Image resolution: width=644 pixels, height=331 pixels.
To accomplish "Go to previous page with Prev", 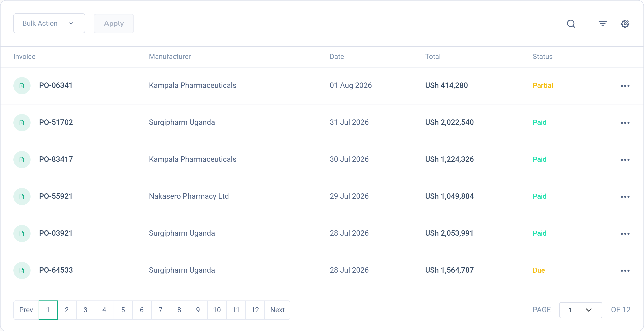I will click(x=26, y=310).
